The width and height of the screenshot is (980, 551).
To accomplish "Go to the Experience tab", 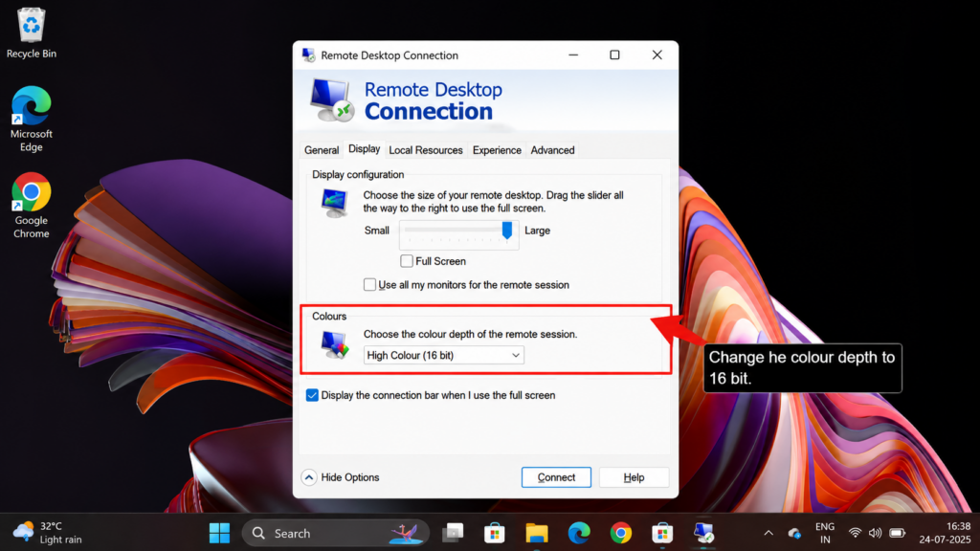I will pyautogui.click(x=497, y=150).
